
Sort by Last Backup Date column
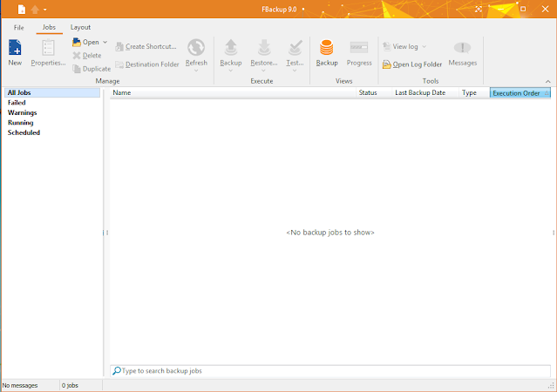(425, 92)
